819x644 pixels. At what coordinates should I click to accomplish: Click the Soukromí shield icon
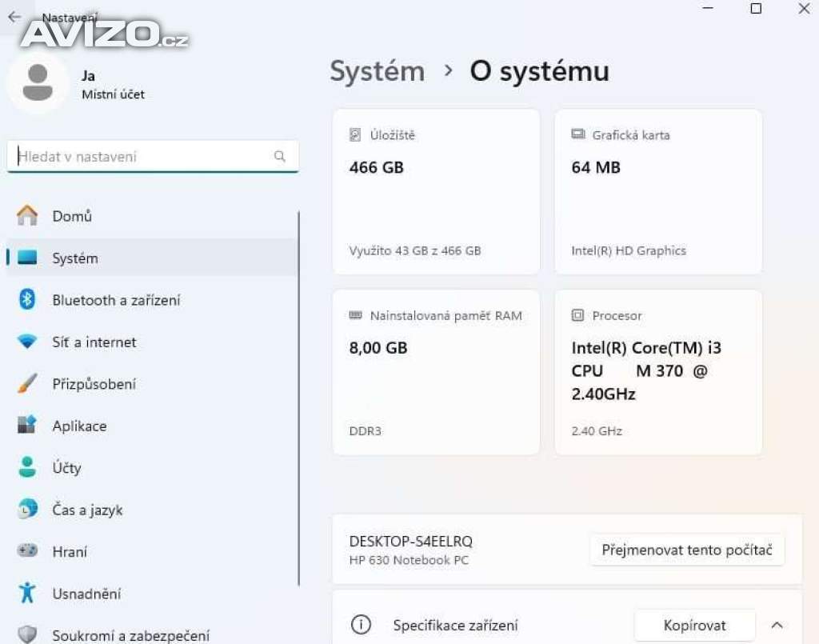point(27,634)
